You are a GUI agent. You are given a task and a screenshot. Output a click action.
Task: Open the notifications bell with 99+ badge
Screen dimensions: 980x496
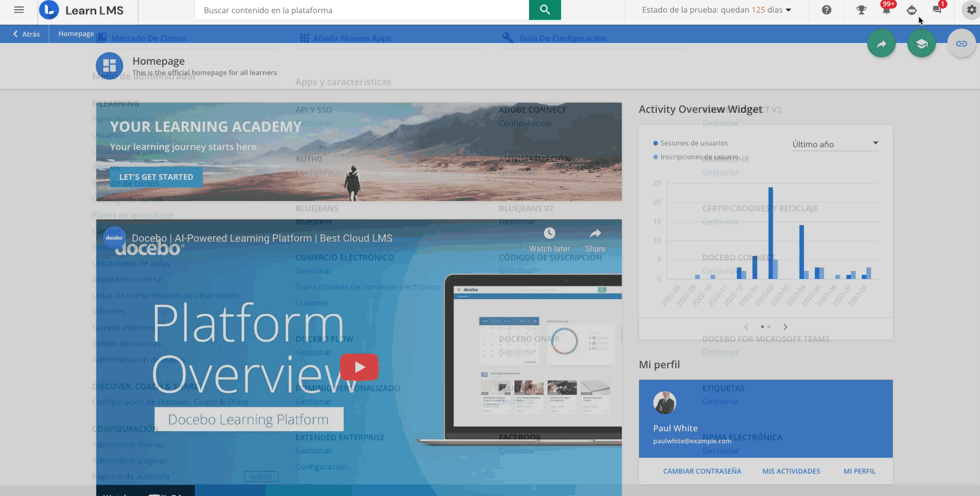coord(886,10)
